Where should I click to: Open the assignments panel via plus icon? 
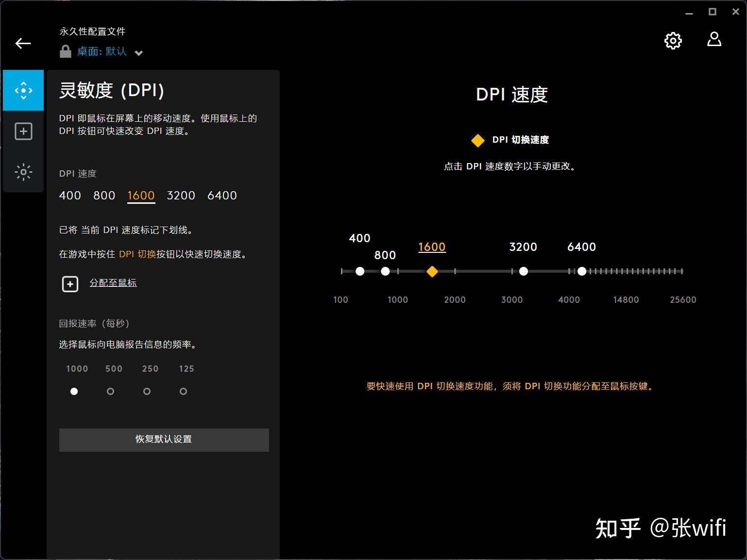pos(23,131)
